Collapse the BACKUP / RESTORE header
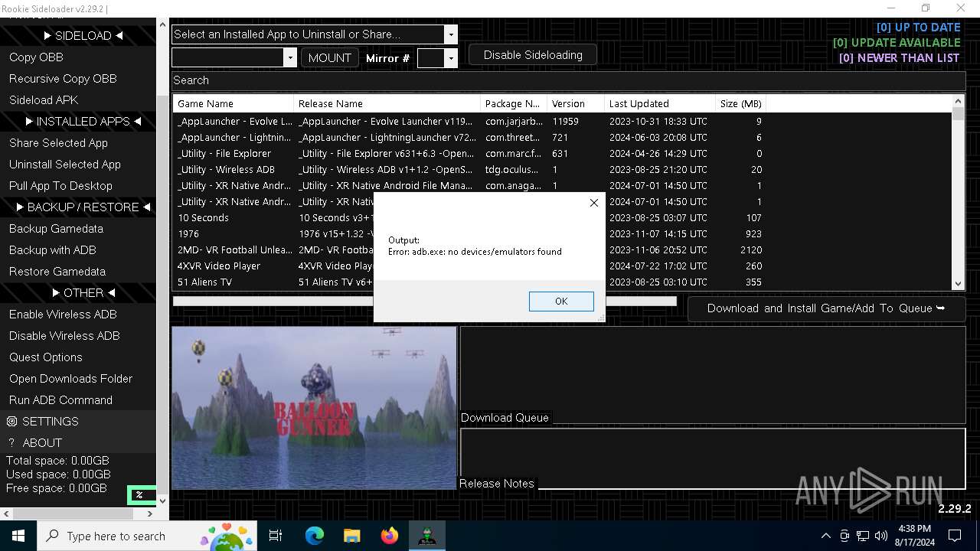The height and width of the screenshot is (551, 980). [83, 207]
